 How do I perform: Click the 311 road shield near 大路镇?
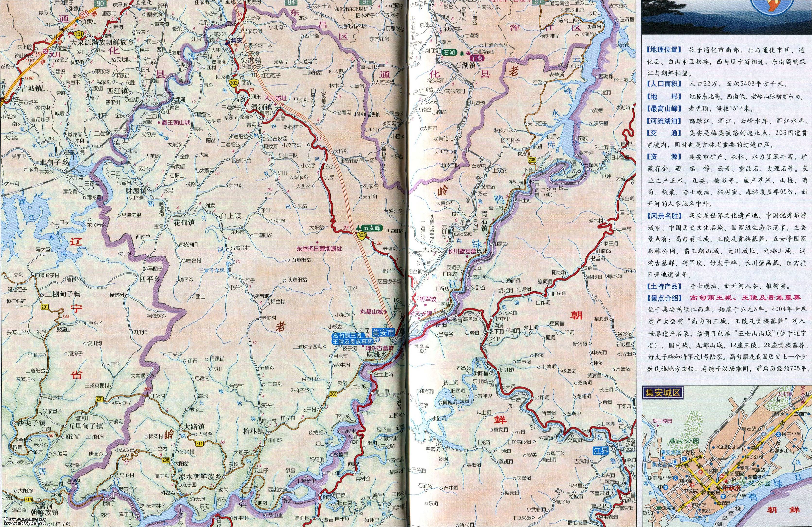(x=200, y=443)
